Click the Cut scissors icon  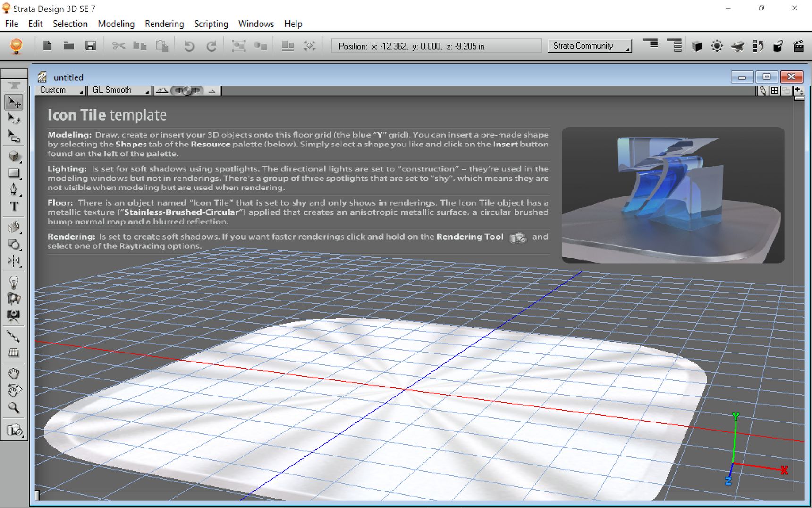[x=118, y=46]
